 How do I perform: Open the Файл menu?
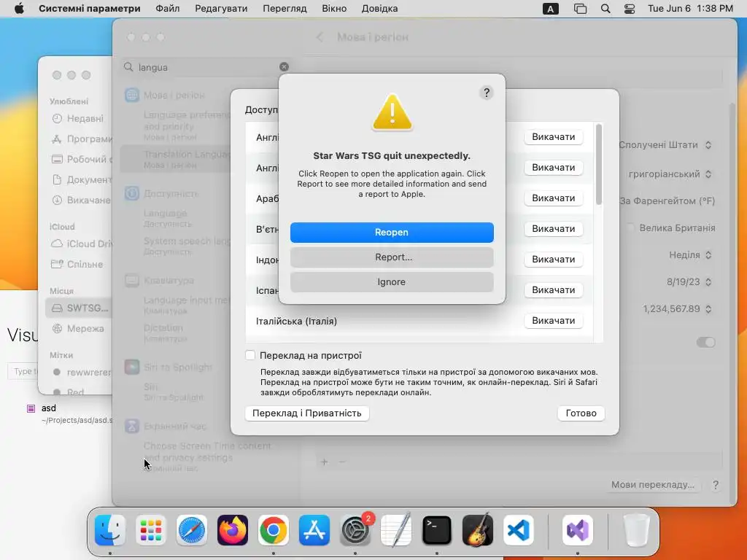(x=168, y=9)
